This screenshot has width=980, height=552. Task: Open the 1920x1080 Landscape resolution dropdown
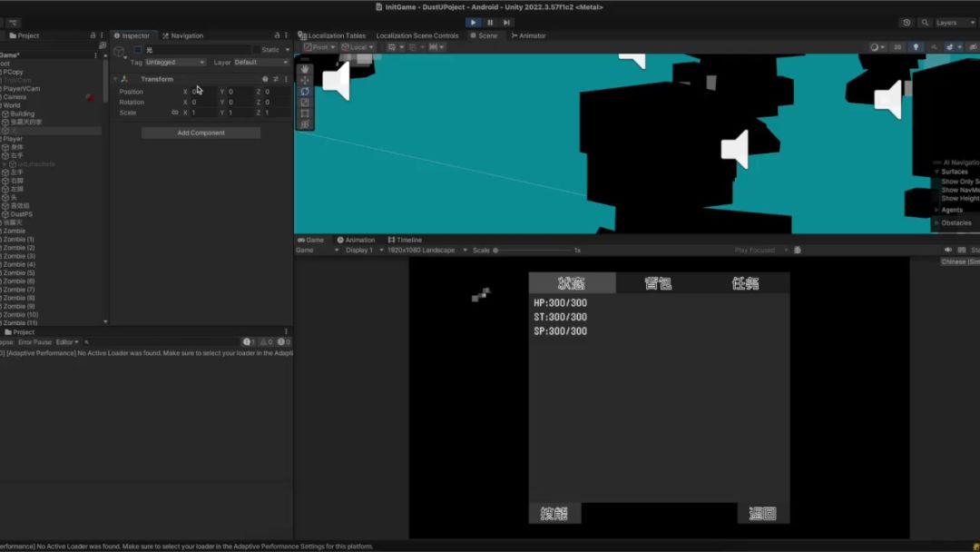point(426,251)
